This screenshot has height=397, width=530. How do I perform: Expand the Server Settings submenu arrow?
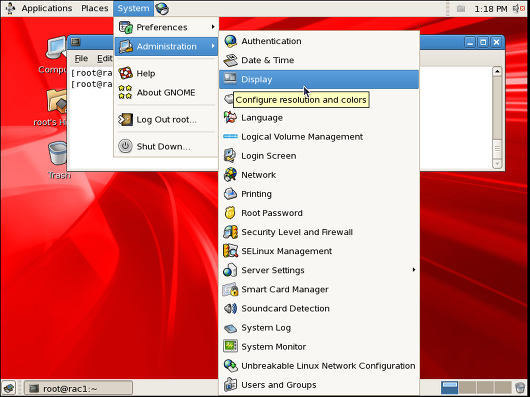[414, 270]
